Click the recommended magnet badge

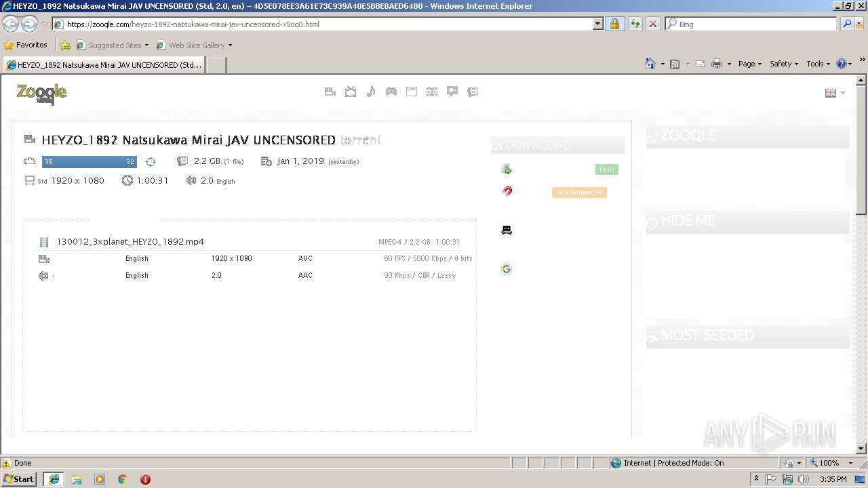[579, 192]
